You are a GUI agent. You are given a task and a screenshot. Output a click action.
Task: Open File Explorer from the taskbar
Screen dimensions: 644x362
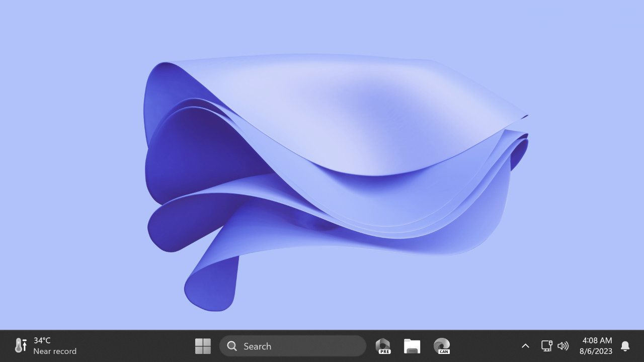412,346
